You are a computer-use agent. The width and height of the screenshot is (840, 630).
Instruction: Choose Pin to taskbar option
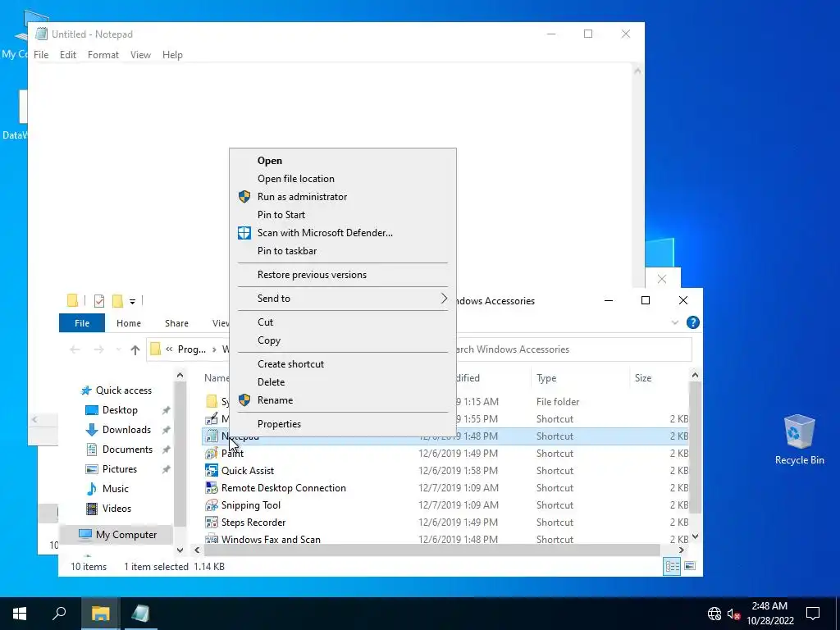point(286,251)
